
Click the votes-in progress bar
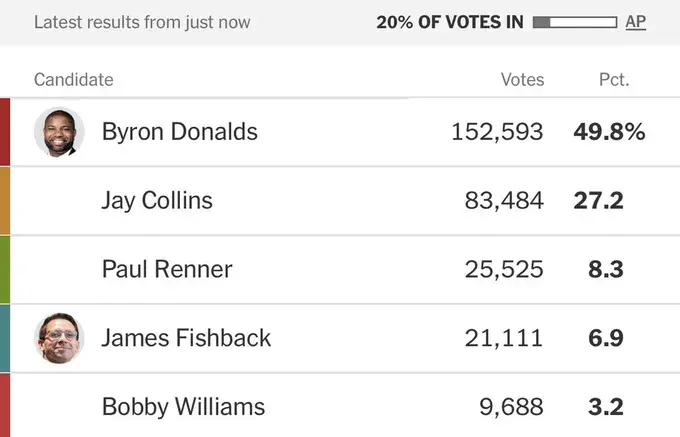click(575, 22)
